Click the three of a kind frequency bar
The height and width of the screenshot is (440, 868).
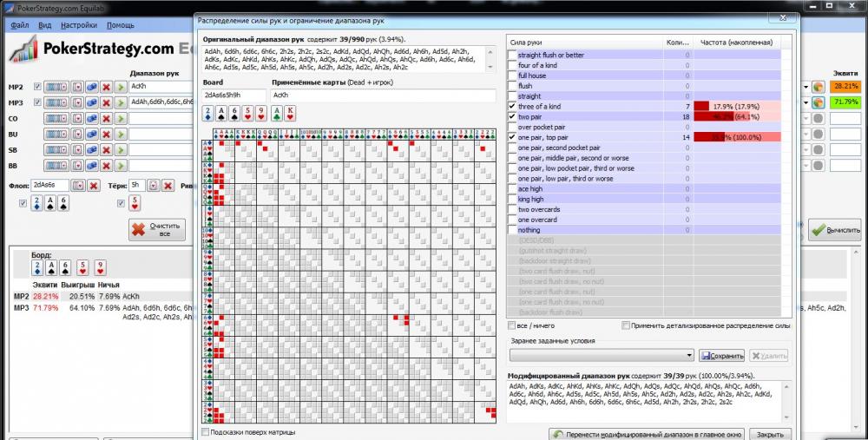coord(737,106)
